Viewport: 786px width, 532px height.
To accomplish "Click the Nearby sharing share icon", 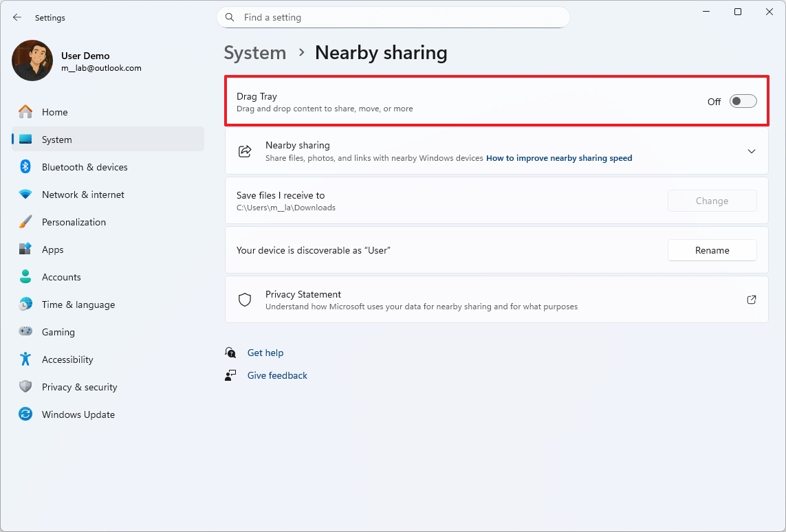I will pyautogui.click(x=245, y=151).
